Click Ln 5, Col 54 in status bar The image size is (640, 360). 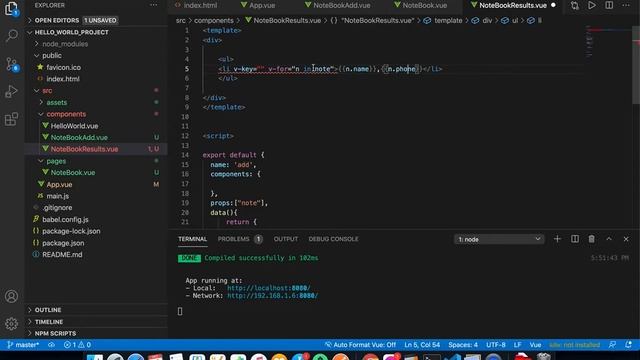coord(422,345)
